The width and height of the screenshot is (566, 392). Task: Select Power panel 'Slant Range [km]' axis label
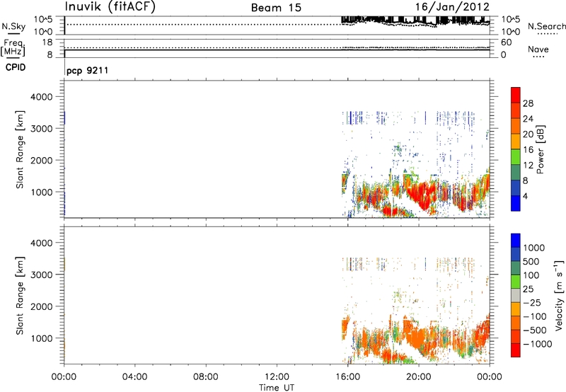(x=20, y=149)
